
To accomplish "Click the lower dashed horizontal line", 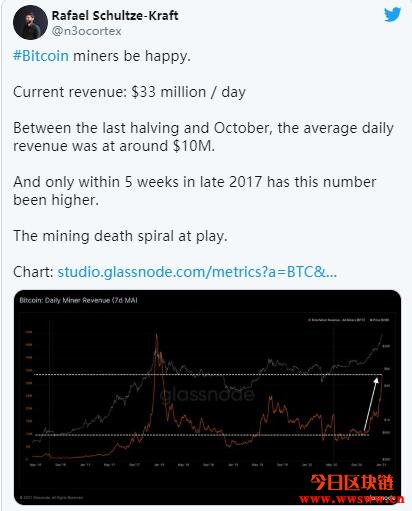I will point(202,435).
